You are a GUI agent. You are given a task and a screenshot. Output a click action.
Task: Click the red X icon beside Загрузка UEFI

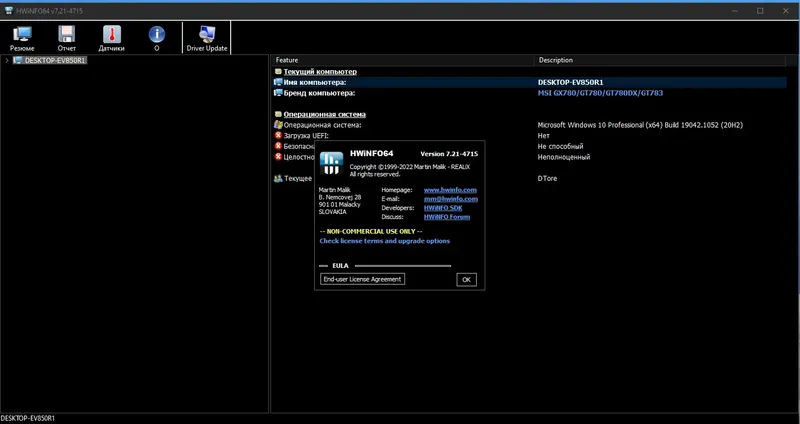(x=278, y=135)
